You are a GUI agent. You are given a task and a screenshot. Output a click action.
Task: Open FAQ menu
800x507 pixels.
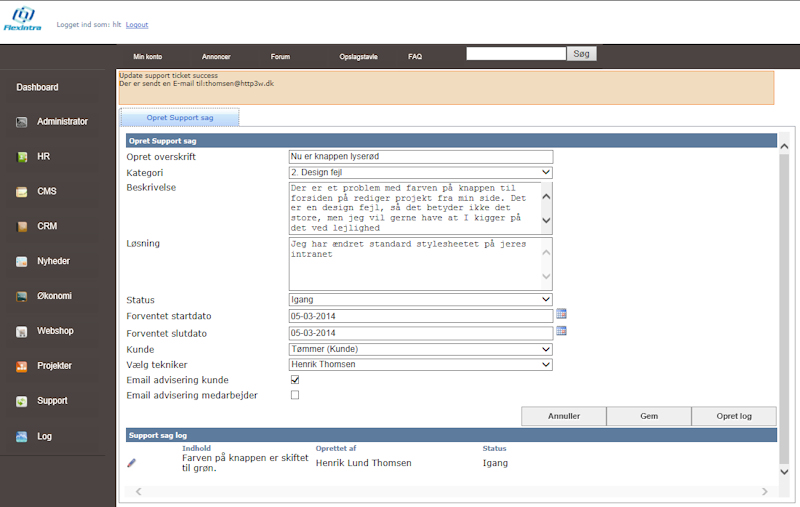(x=415, y=57)
